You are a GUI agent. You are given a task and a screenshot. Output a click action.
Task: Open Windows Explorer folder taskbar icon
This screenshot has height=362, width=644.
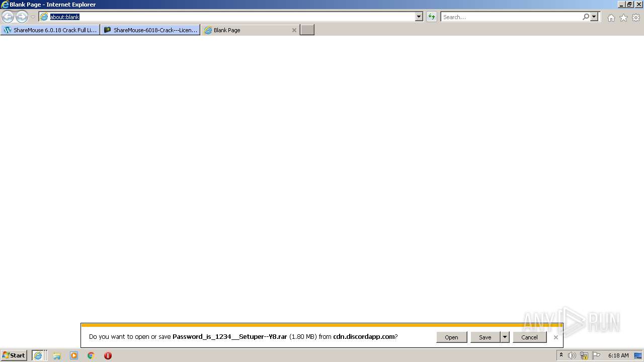(x=57, y=355)
